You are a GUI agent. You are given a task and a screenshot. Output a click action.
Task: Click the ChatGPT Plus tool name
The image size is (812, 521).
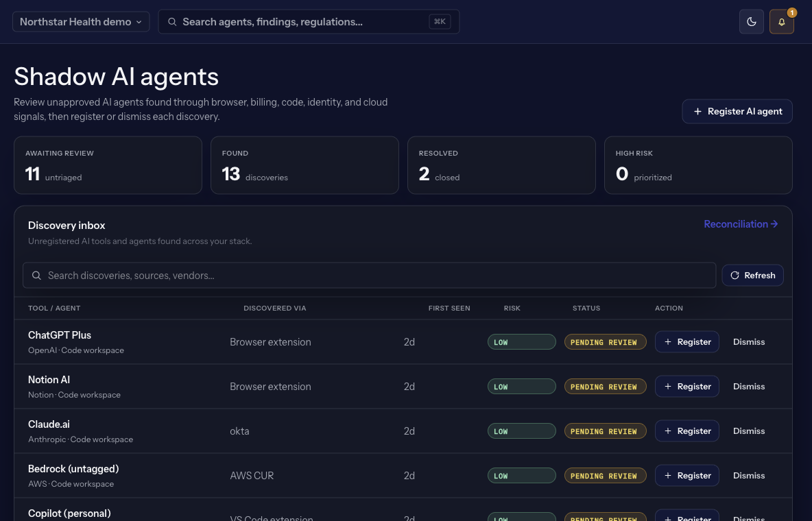pos(60,335)
